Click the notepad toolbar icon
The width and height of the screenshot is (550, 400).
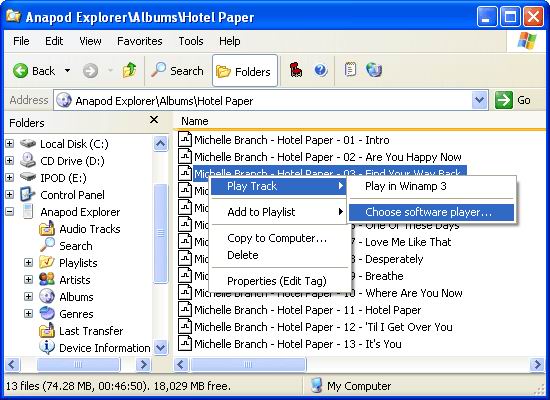pos(350,69)
